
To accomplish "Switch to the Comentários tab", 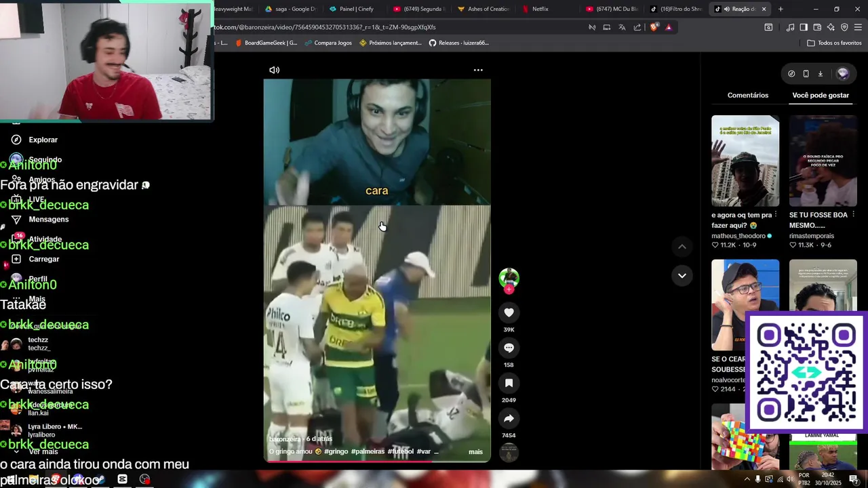I will pos(748,96).
